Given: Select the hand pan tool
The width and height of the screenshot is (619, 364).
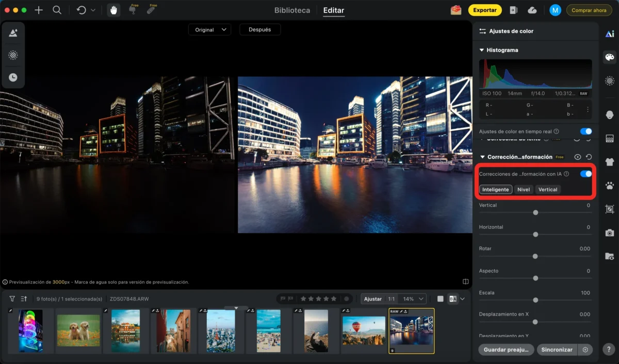Looking at the screenshot, I should (x=113, y=10).
